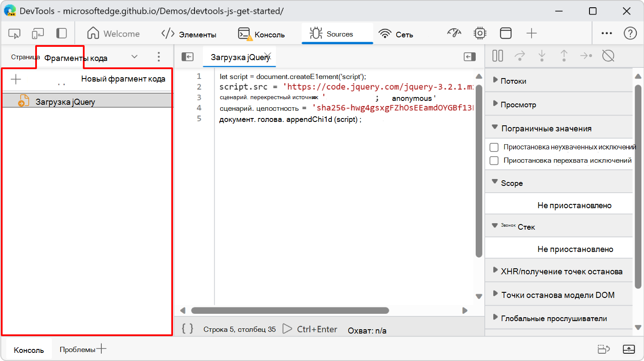The image size is (644, 361).
Task: Pause script execution in the debugger
Action: click(497, 56)
